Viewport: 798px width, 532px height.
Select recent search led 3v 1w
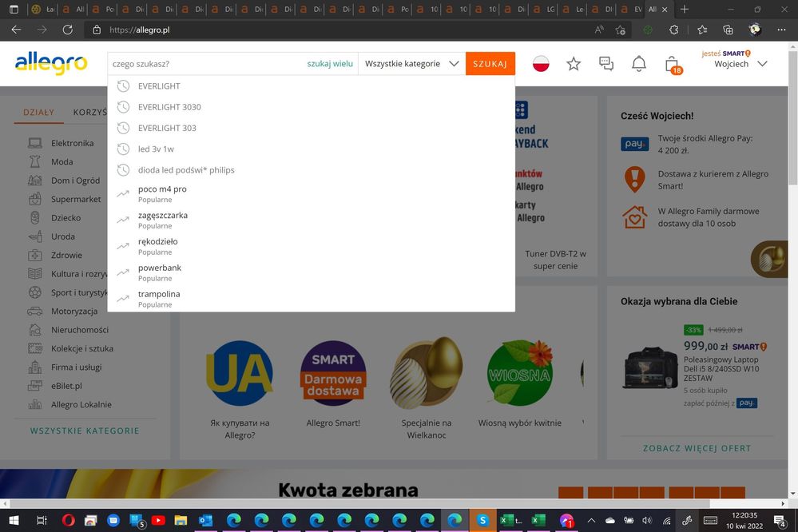click(311, 149)
